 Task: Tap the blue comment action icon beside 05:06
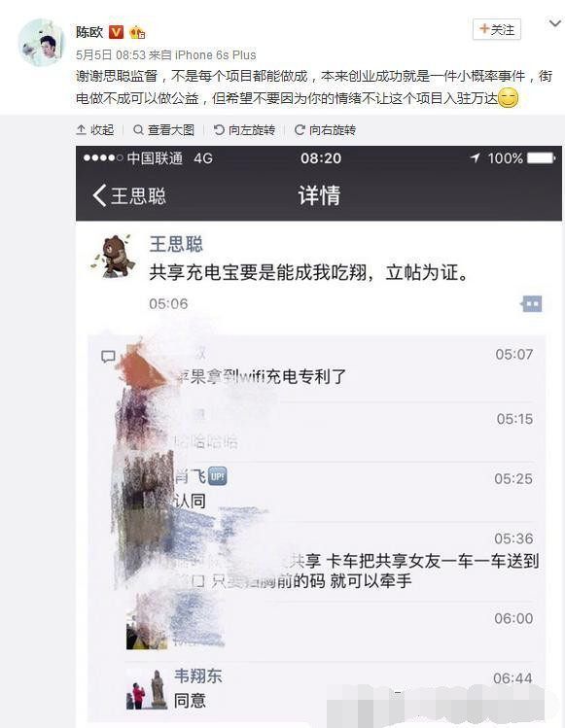coord(531,303)
